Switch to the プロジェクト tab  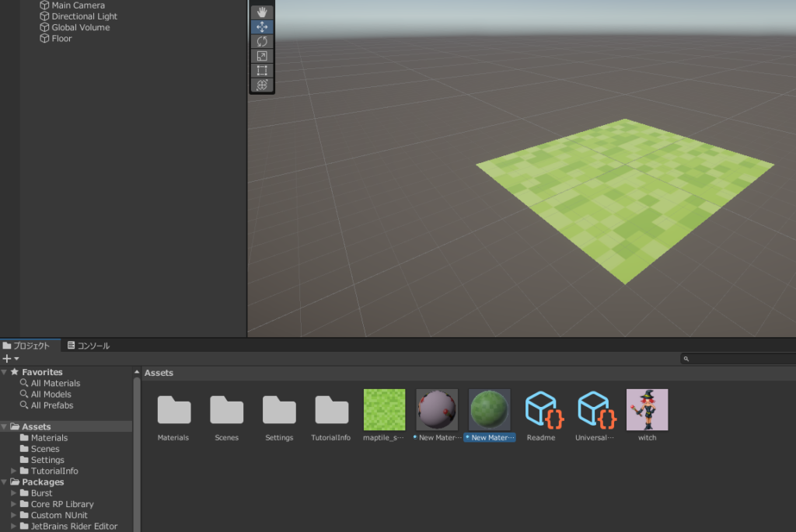pos(26,346)
